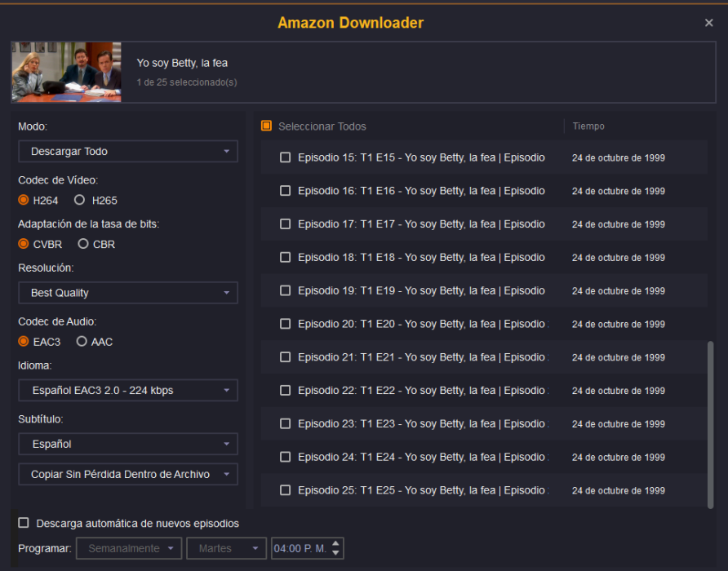
Task: Select the H264 video codec
Action: [x=24, y=200]
